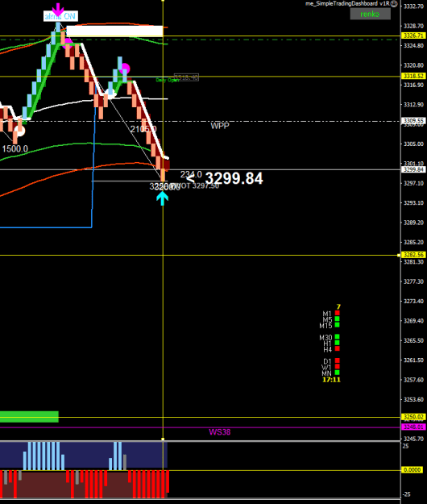Click the boxed 3318.40 price label

[186, 77]
